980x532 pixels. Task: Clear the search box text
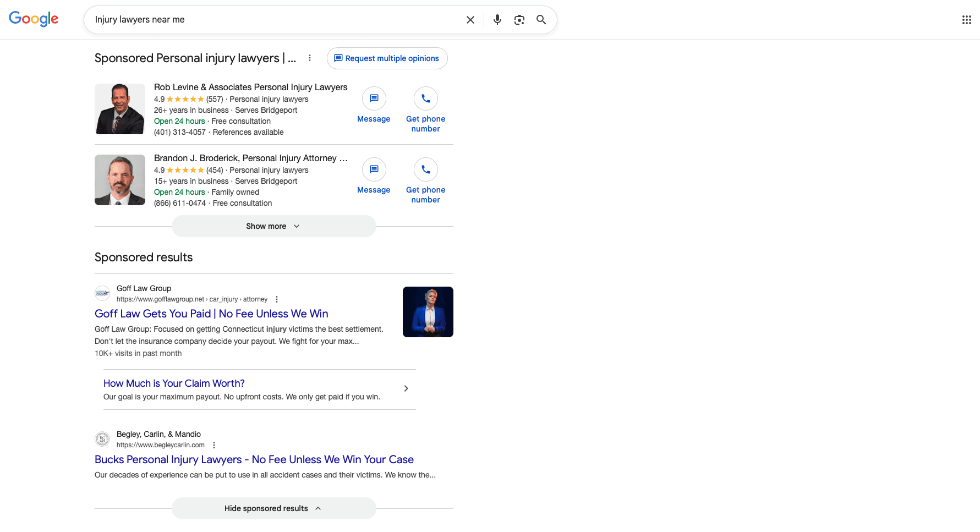(x=470, y=20)
